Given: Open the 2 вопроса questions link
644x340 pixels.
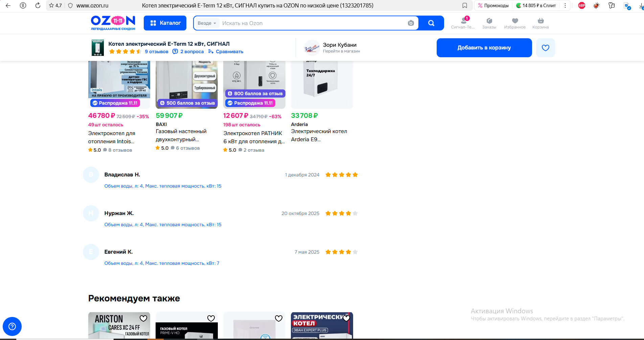Looking at the screenshot, I should [x=192, y=51].
